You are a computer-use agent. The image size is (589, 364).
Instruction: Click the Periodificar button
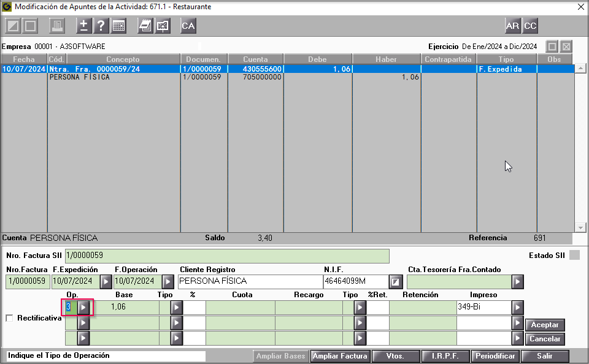coord(496,356)
